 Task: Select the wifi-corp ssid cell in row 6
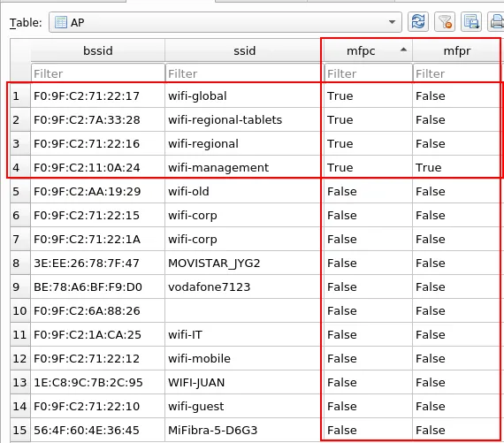[x=244, y=216]
